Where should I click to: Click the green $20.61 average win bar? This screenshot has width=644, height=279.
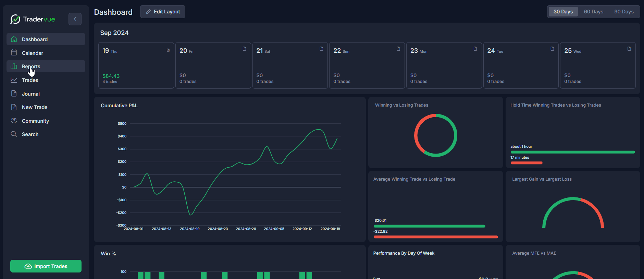click(430, 226)
